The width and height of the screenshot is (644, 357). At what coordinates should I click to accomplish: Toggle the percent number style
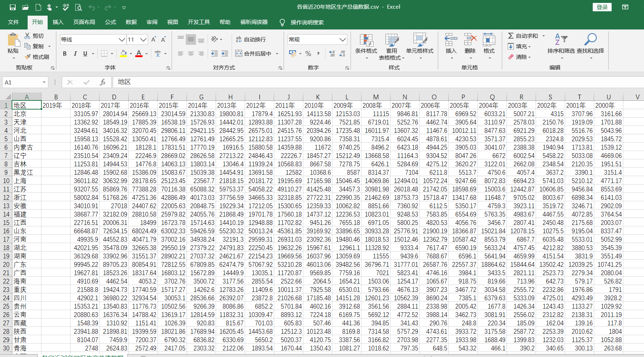(x=308, y=53)
